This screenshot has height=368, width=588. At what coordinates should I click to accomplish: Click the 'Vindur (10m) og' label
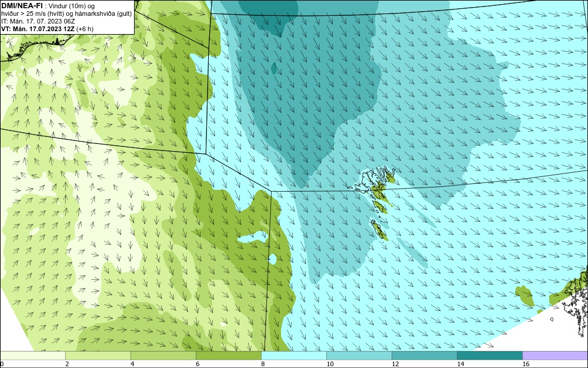pyautogui.click(x=72, y=6)
